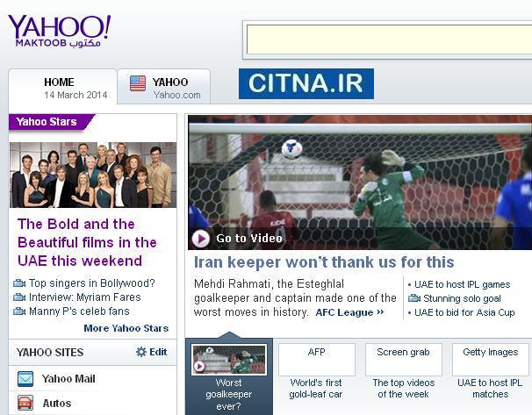Screen dimensions: 532x415
Task: Click the Yahoo Mail envelope icon
Action: click(25, 379)
